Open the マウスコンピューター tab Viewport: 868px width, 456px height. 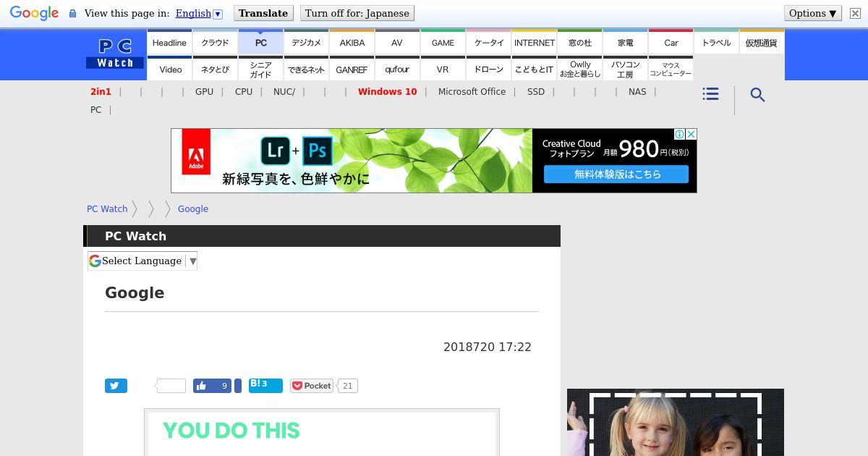pyautogui.click(x=671, y=69)
